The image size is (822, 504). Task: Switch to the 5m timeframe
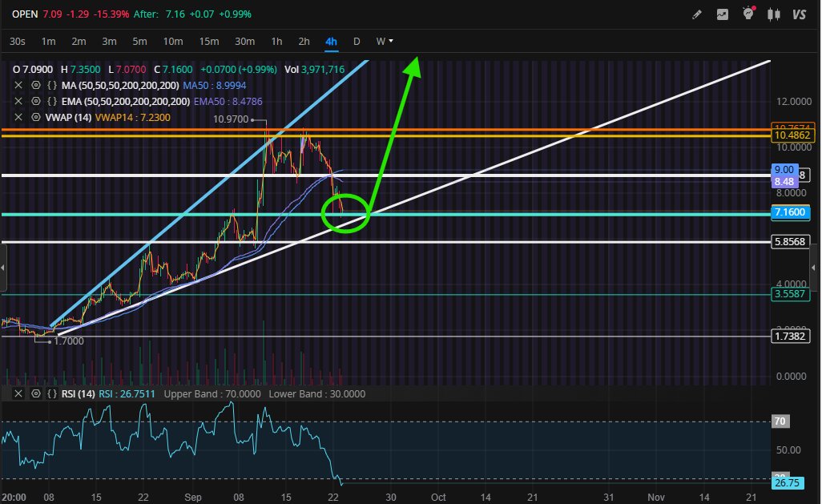[x=139, y=42]
